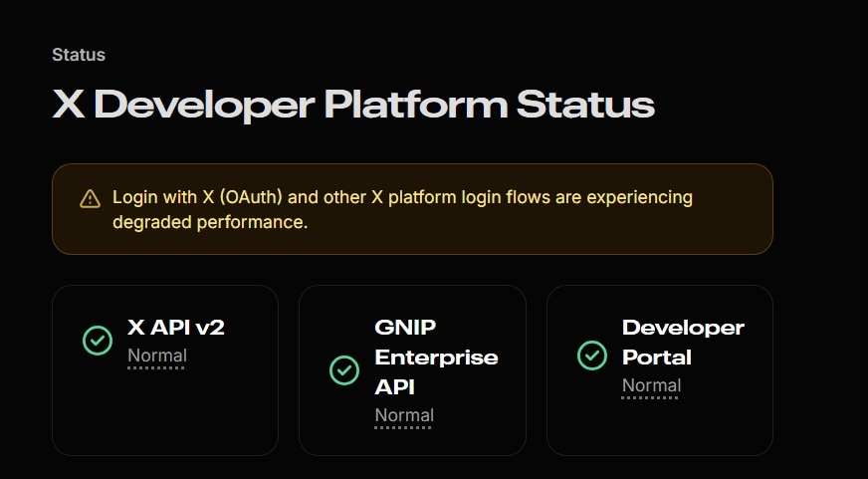
Task: Click the word 'Enterprise' in the GNIP card
Action: coord(436,357)
